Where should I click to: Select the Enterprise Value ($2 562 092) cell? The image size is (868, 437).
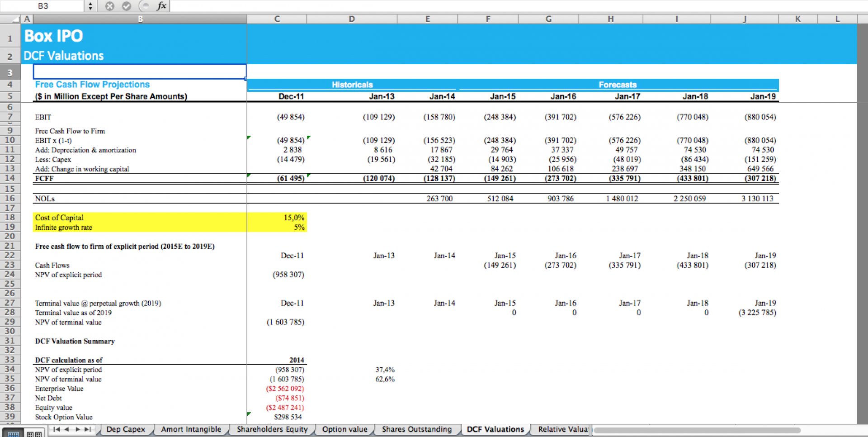(x=285, y=389)
